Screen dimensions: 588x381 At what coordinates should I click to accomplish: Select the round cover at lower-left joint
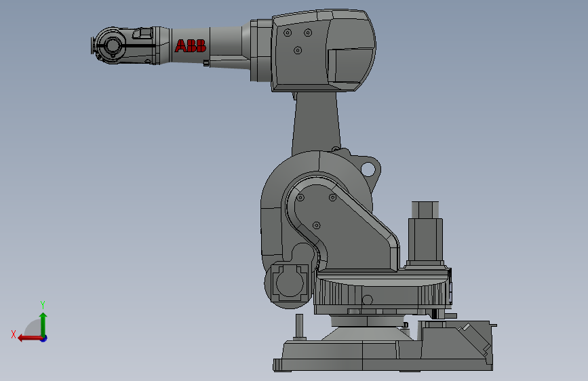point(289,283)
